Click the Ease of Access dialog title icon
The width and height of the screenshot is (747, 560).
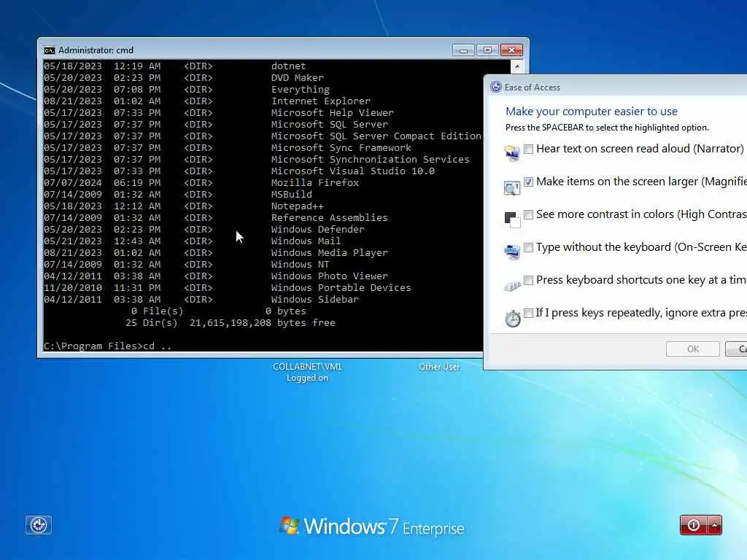496,87
